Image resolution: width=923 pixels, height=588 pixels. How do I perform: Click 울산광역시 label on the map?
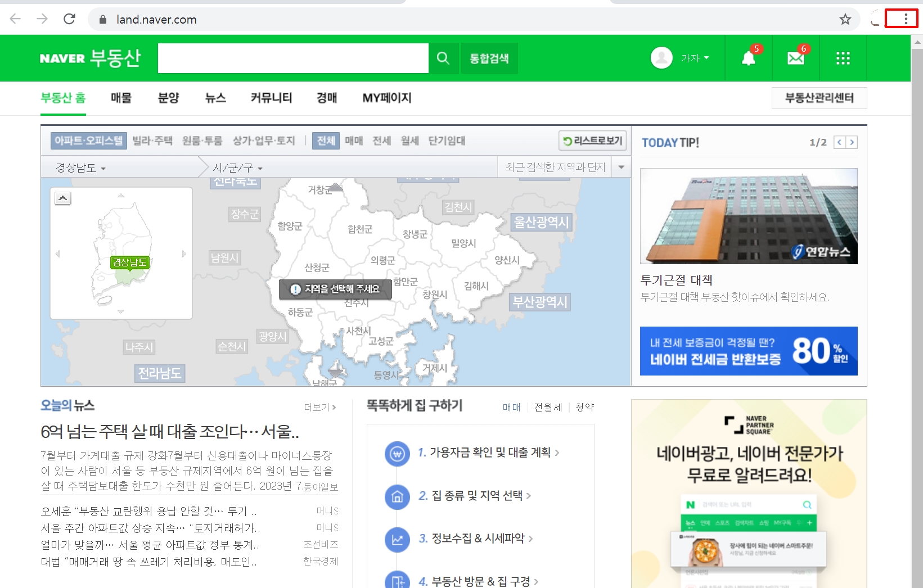click(542, 222)
